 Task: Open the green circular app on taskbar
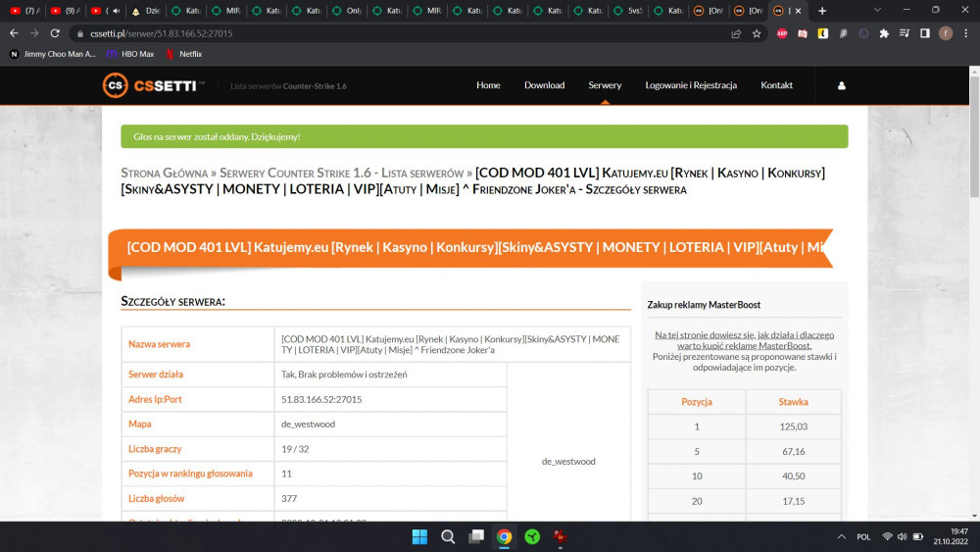(532, 536)
